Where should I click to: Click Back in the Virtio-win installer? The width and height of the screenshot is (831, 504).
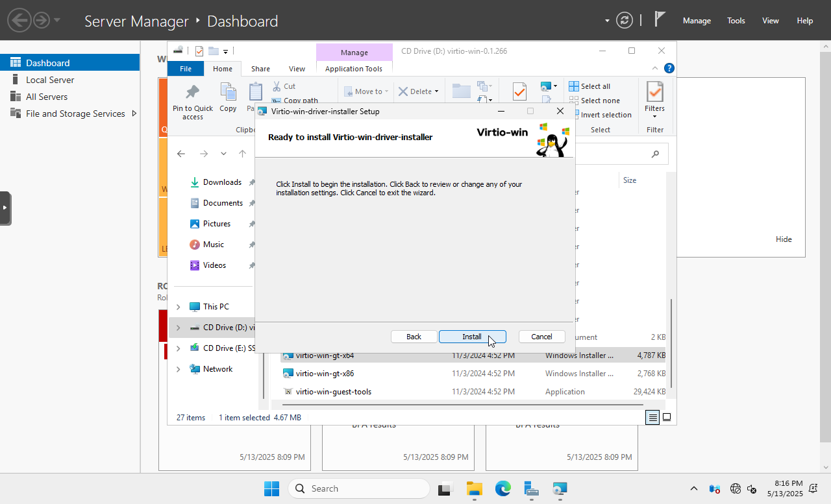point(414,336)
